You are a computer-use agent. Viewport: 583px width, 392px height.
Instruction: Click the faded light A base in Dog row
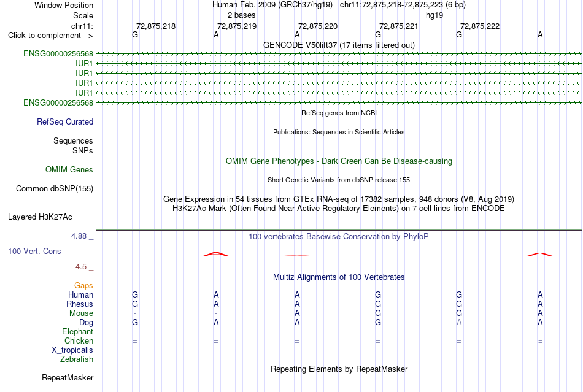459,323
